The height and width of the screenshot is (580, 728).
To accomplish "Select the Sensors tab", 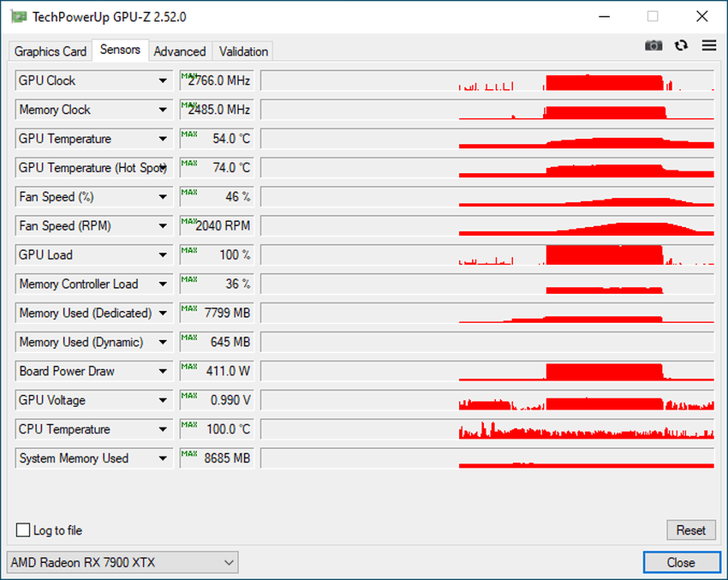I will coord(120,50).
